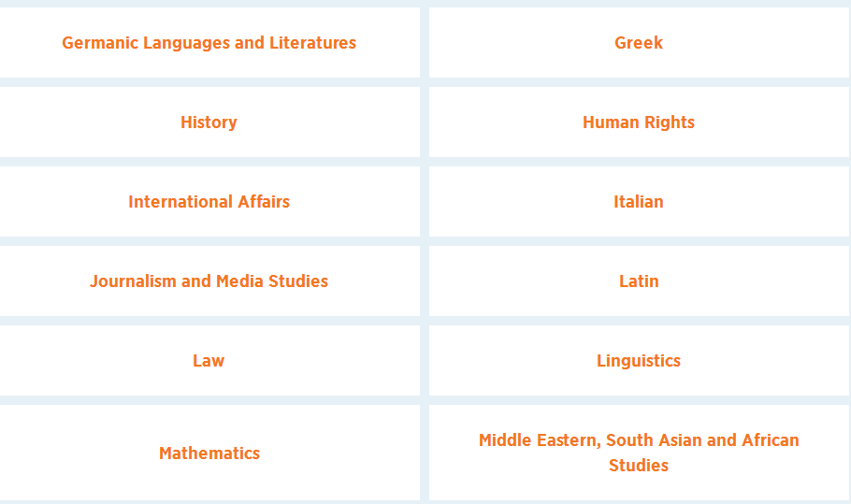Click the tile containing Linguistics
Image resolution: width=851 pixels, height=504 pixels.
click(x=639, y=361)
